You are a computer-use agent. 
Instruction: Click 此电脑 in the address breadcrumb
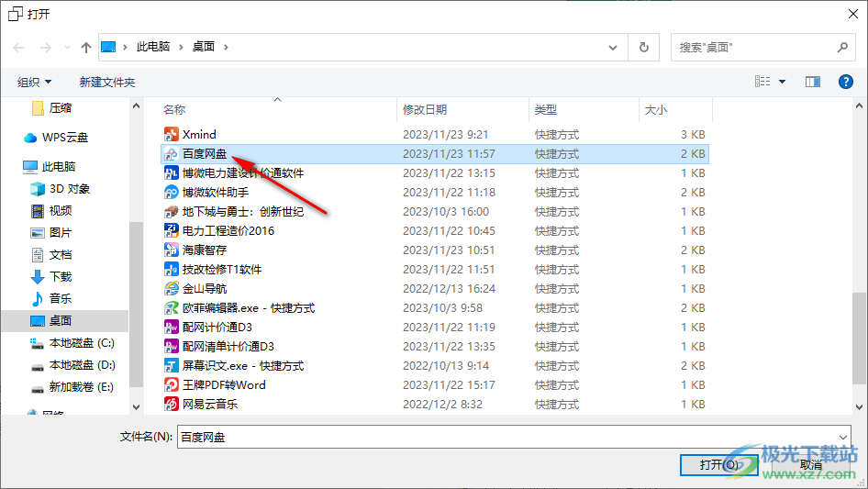[153, 47]
